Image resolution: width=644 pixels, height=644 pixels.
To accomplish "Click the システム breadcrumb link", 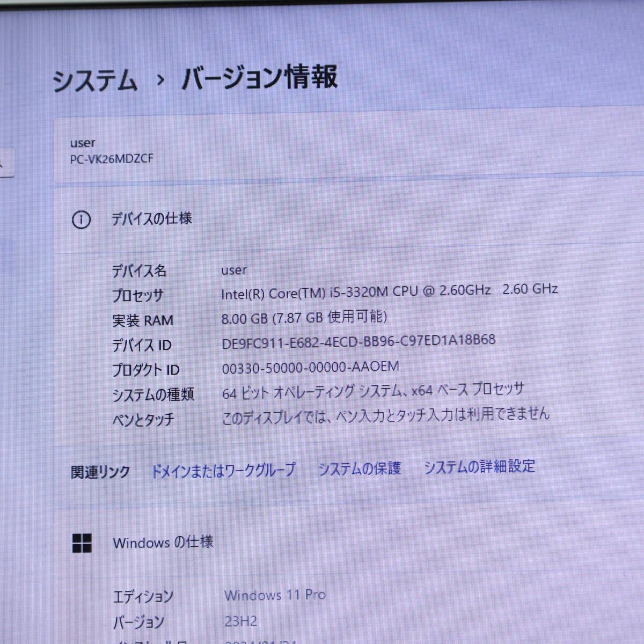I will coord(95,81).
